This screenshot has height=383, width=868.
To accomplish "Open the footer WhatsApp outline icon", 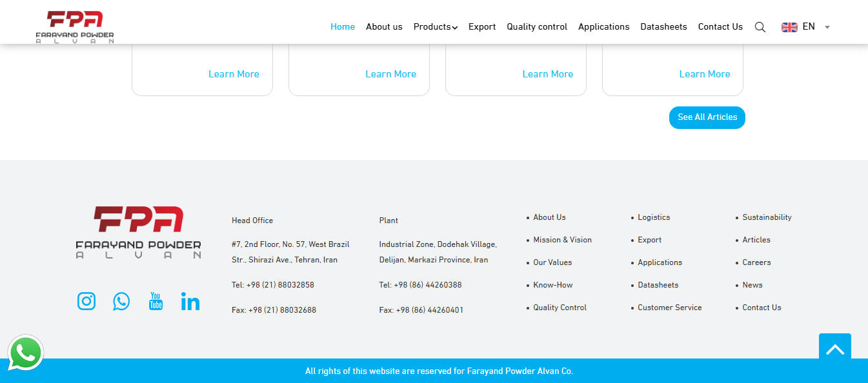I will click(121, 301).
